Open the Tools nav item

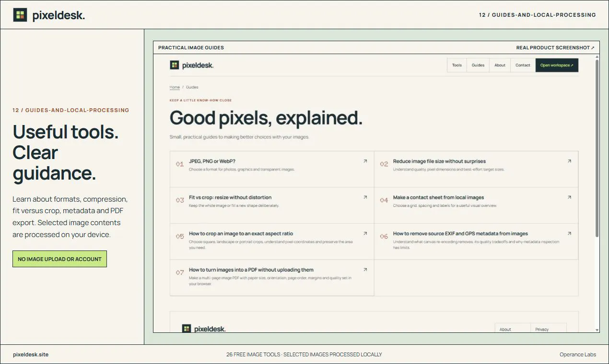click(x=457, y=65)
